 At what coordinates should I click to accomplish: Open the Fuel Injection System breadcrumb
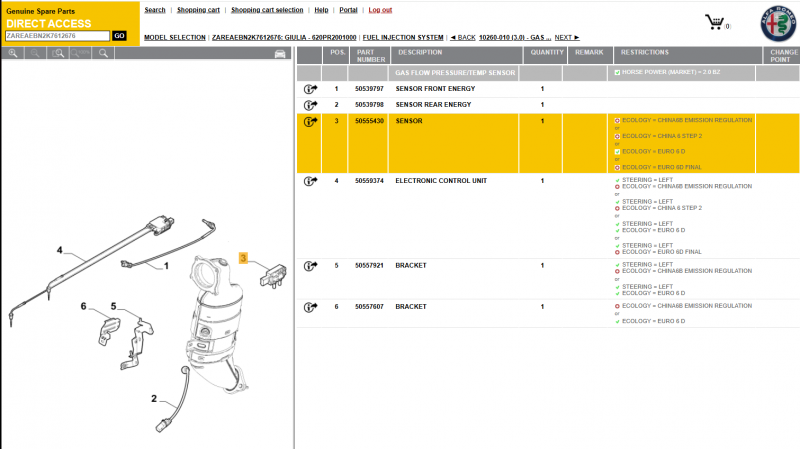pyautogui.click(x=403, y=37)
